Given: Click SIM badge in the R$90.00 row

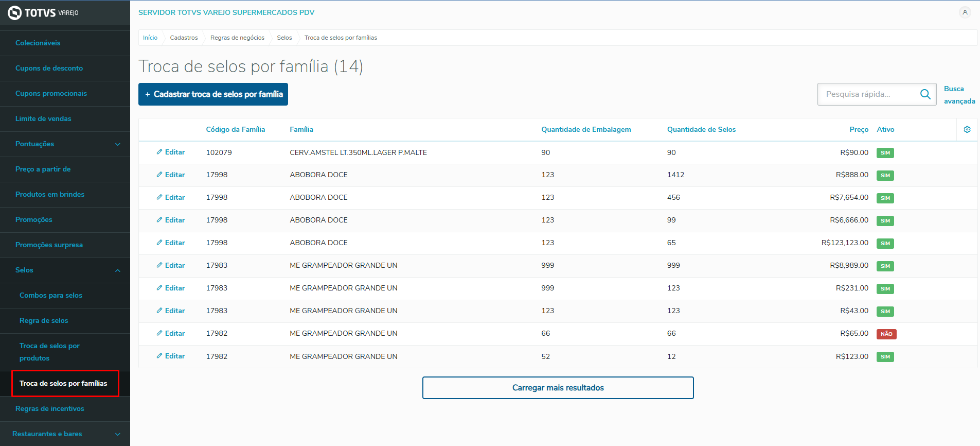Looking at the screenshot, I should [885, 153].
